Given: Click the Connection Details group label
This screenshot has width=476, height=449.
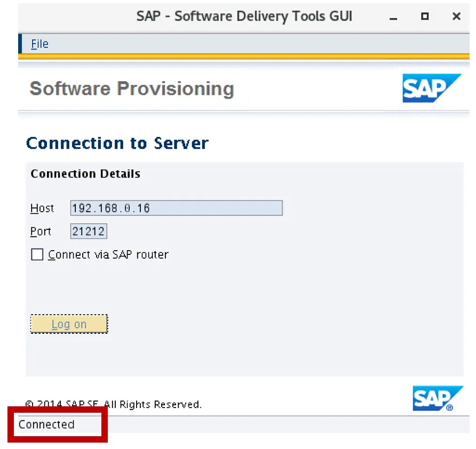Looking at the screenshot, I should point(85,174).
